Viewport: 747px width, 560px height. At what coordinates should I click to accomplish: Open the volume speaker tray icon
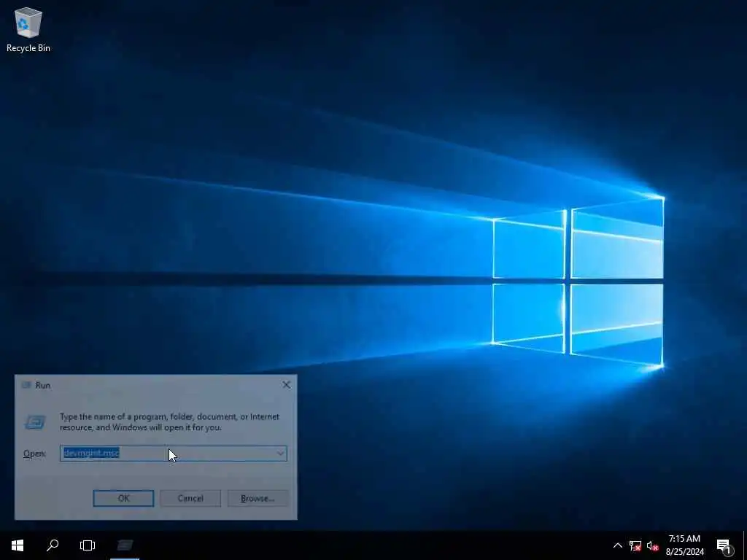[x=653, y=545]
